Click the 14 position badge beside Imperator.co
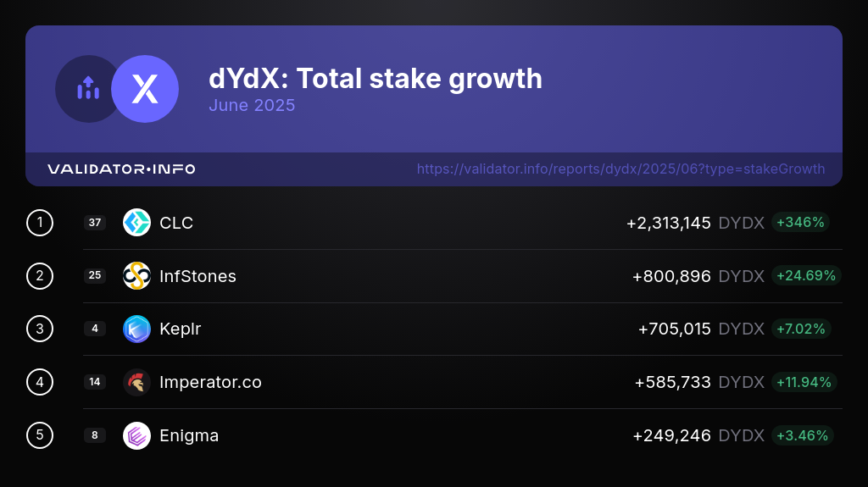868x487 pixels. [x=95, y=382]
